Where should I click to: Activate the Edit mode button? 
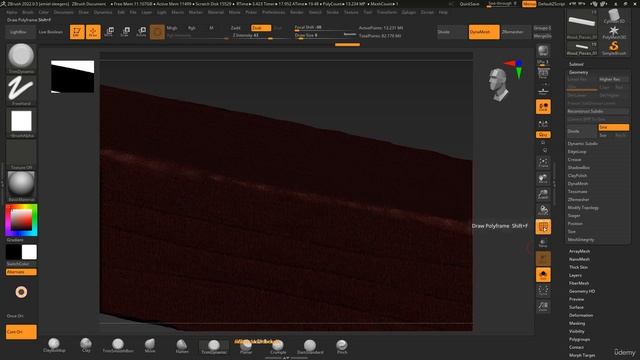tap(77, 32)
